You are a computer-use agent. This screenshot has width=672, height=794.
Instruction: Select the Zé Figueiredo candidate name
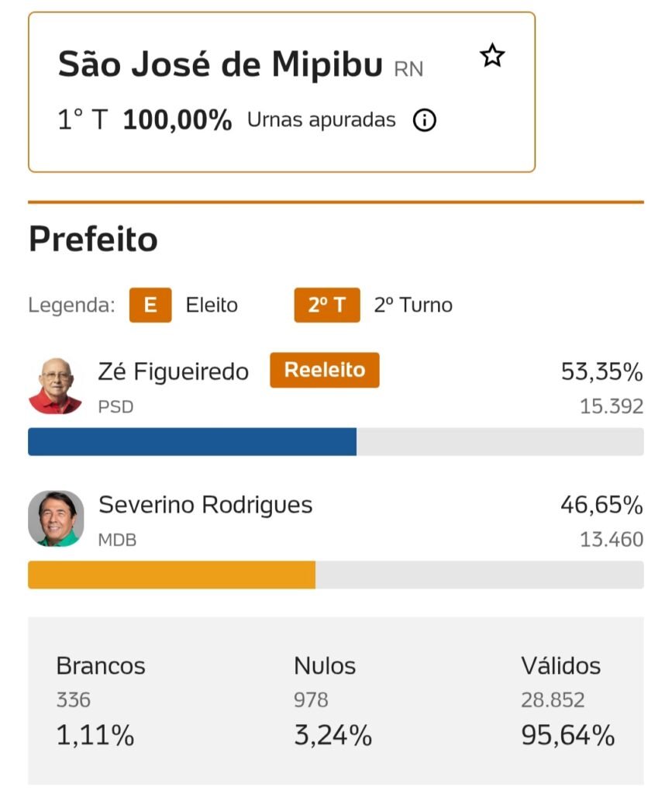coord(174,372)
